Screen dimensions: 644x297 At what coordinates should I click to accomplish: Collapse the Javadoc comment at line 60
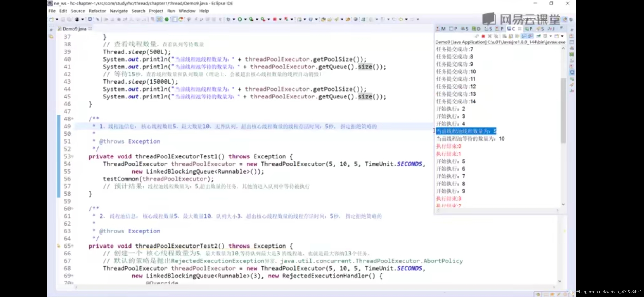[73, 208]
